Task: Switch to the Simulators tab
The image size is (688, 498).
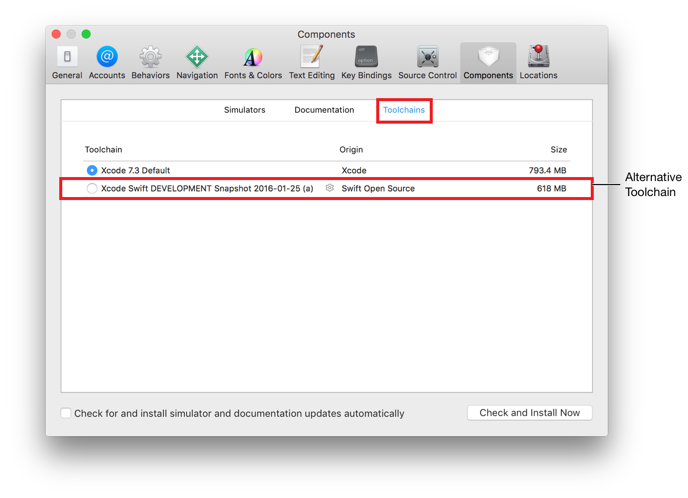Action: coord(244,110)
